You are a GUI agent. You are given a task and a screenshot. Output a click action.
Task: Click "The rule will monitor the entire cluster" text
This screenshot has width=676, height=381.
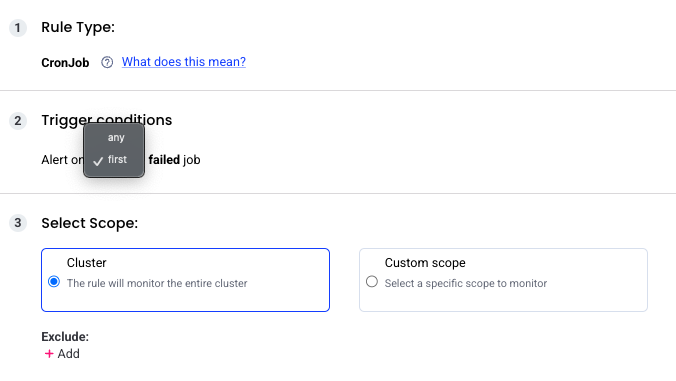click(157, 283)
